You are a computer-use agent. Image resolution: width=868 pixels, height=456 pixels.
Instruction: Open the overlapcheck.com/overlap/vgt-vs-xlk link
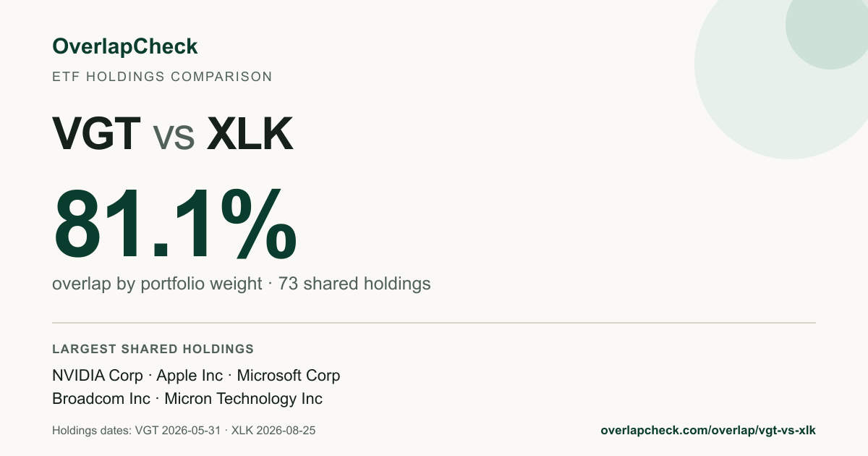(x=708, y=430)
